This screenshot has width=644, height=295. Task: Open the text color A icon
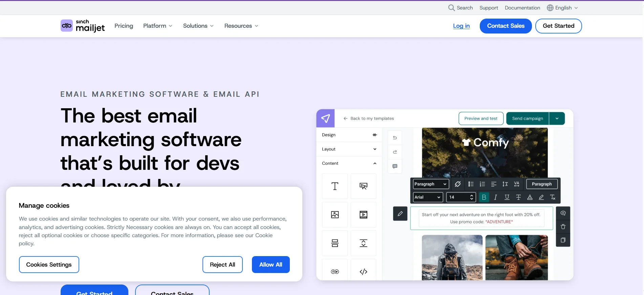point(530,197)
